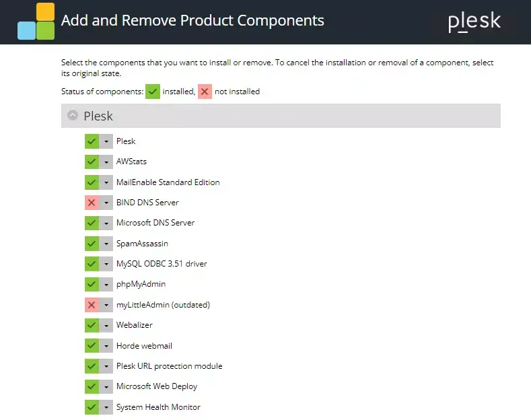Open dropdown arrow for MySQL ODBC 3.51 driver
This screenshot has height=420, width=531.
click(x=106, y=264)
